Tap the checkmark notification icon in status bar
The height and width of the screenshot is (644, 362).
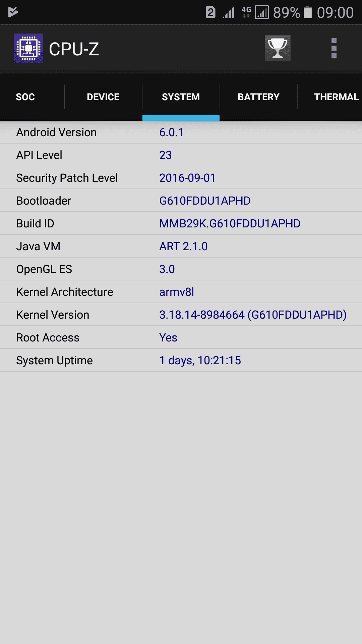coord(13,12)
